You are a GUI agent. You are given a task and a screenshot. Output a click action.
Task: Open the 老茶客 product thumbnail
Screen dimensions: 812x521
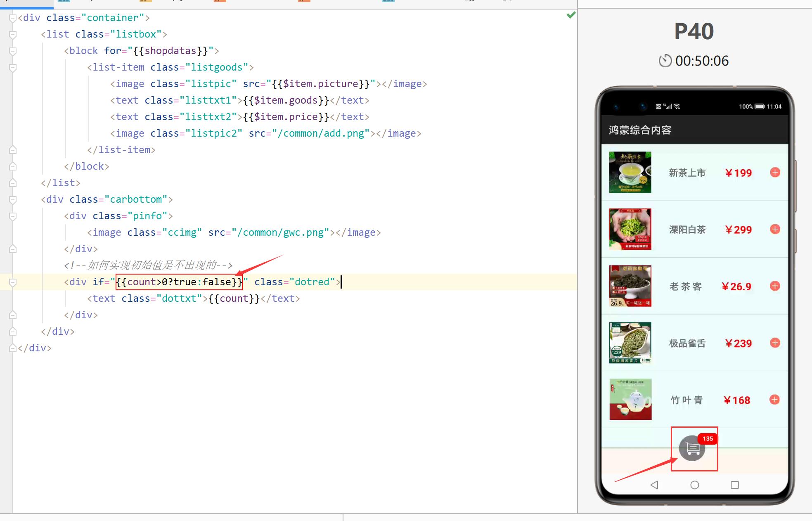[x=630, y=286]
